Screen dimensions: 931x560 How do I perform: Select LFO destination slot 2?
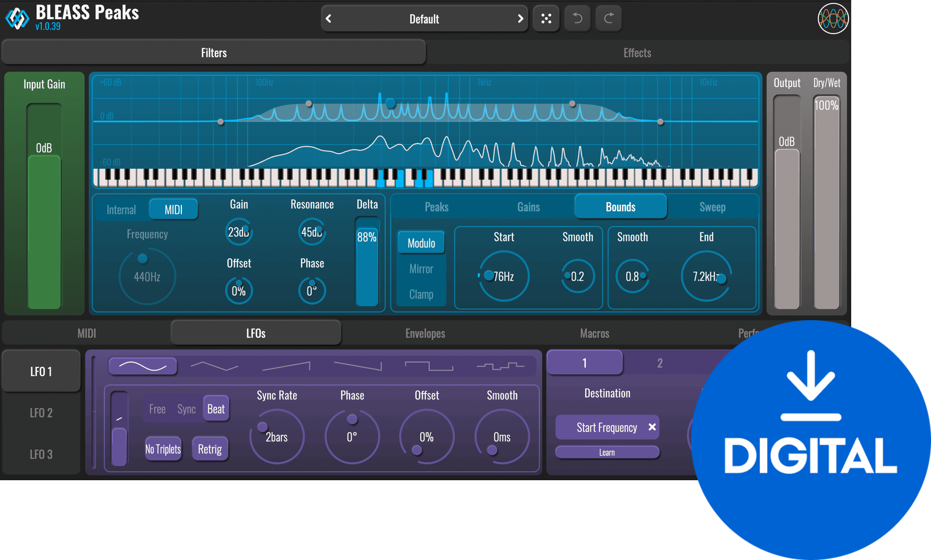[x=660, y=363]
